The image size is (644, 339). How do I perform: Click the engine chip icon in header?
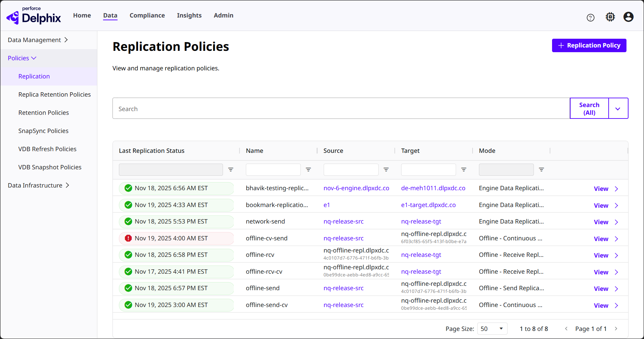pos(610,17)
